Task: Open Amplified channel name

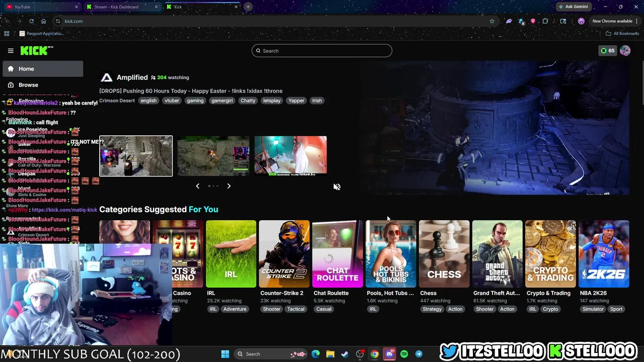Action: coord(132,77)
